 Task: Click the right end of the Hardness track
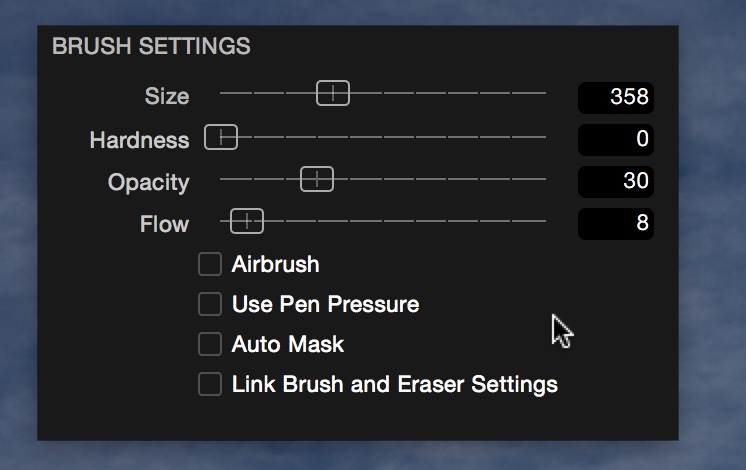pyautogui.click(x=544, y=137)
